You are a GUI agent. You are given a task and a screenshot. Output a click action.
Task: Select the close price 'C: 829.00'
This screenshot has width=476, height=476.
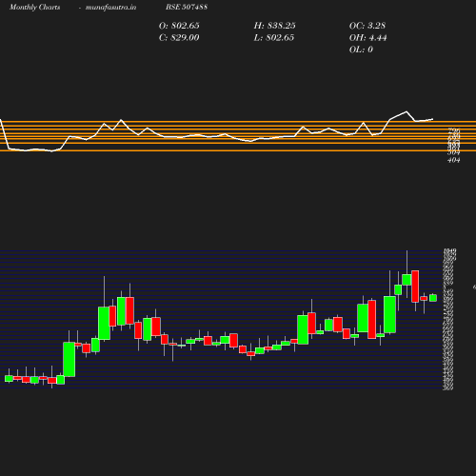click(179, 37)
